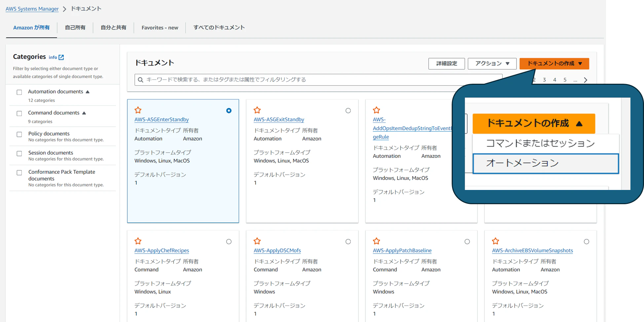Star the AWS-ApplyDSCMofs document
Image resolution: width=644 pixels, height=322 pixels.
click(257, 241)
